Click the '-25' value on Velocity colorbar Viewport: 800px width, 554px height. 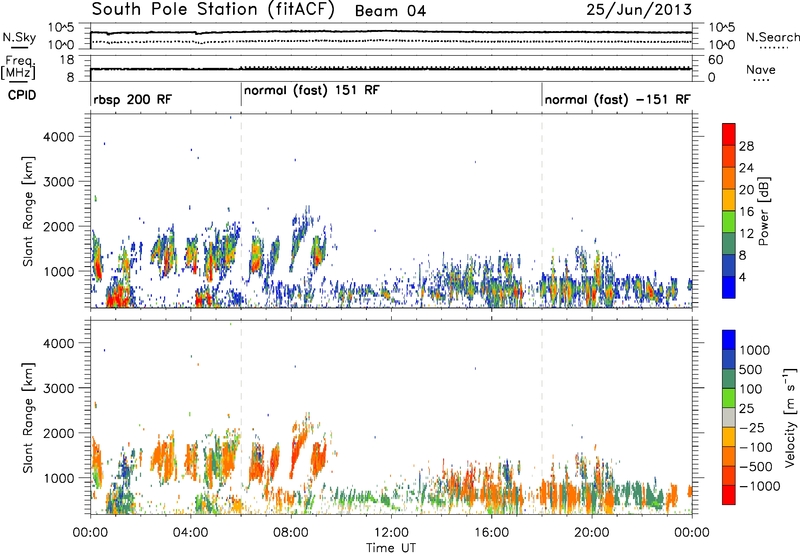(x=752, y=428)
